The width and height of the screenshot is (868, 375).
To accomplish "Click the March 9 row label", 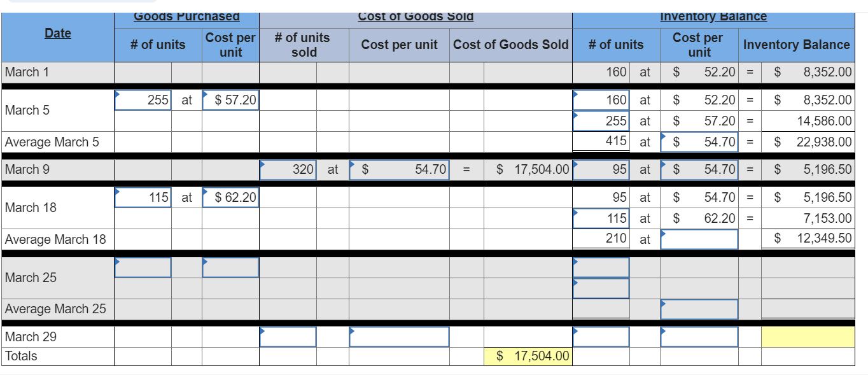I will pos(27,169).
